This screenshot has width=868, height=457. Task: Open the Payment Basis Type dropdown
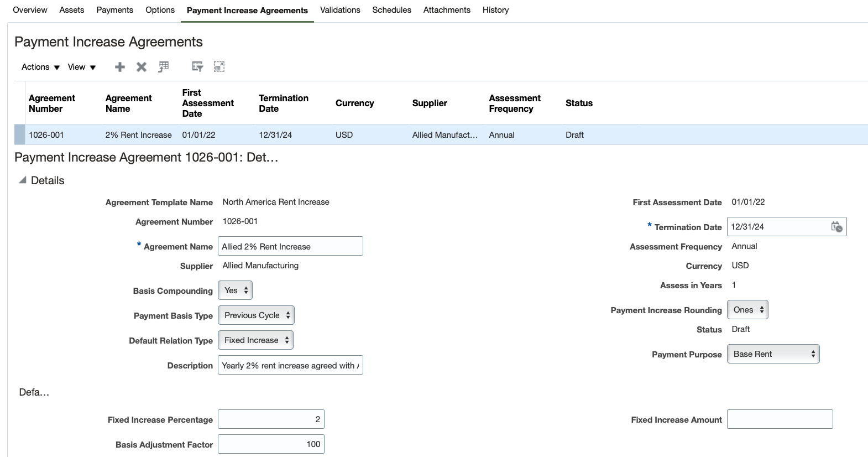click(x=256, y=315)
